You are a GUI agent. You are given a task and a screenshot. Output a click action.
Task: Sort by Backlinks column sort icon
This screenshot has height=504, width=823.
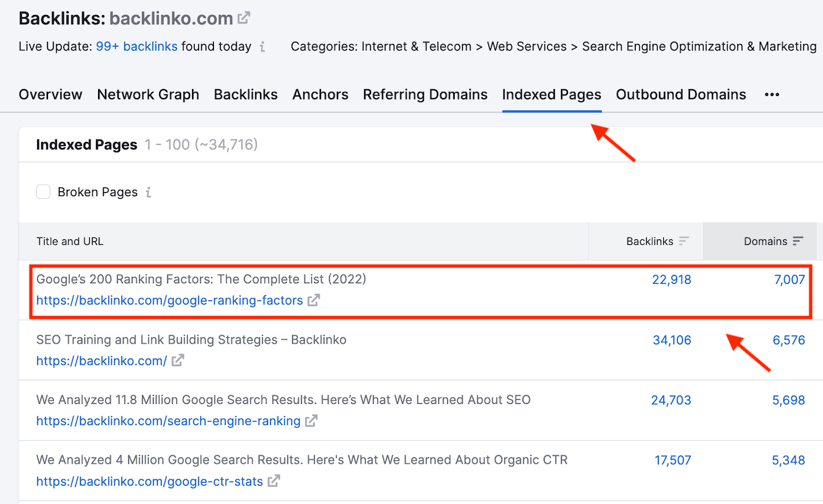[x=684, y=241]
